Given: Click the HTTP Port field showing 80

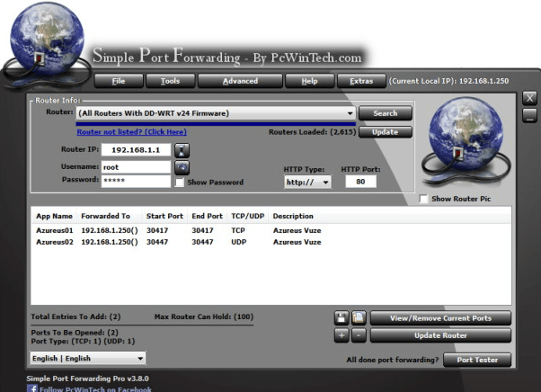Looking at the screenshot, I should pos(360,182).
